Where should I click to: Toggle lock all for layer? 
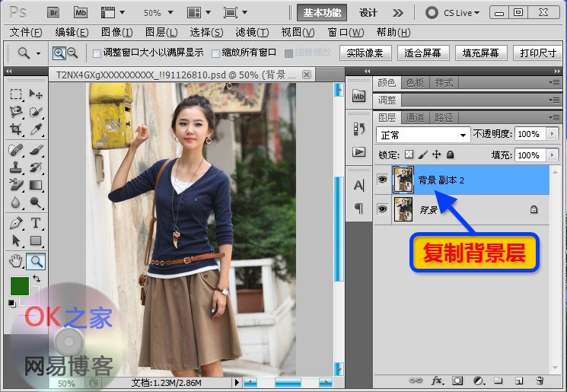click(451, 155)
